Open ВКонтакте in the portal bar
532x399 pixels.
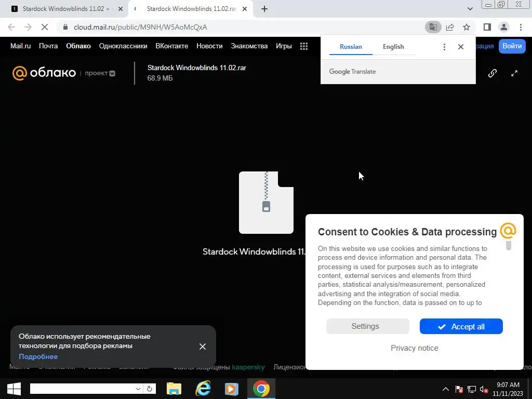tap(171, 46)
